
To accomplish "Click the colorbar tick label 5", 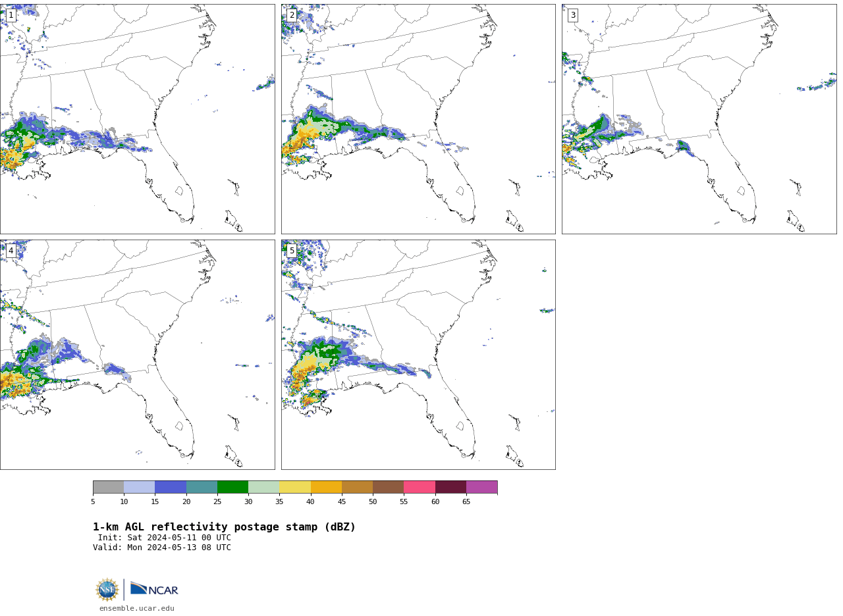I will point(93,502).
